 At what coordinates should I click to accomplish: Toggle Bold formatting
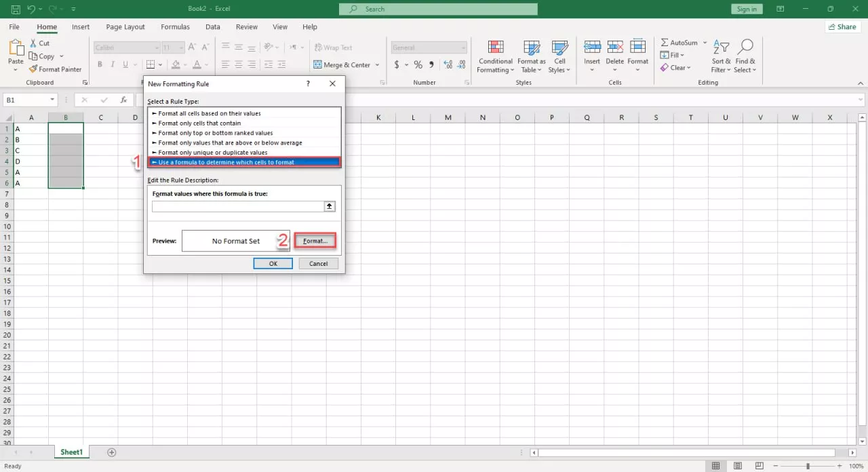100,65
